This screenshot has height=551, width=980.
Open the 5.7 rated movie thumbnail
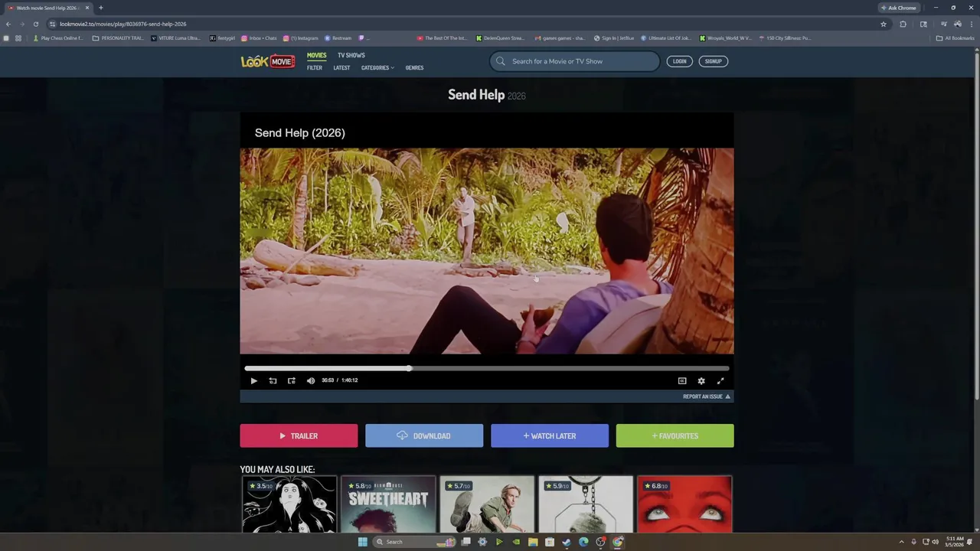coord(487,504)
